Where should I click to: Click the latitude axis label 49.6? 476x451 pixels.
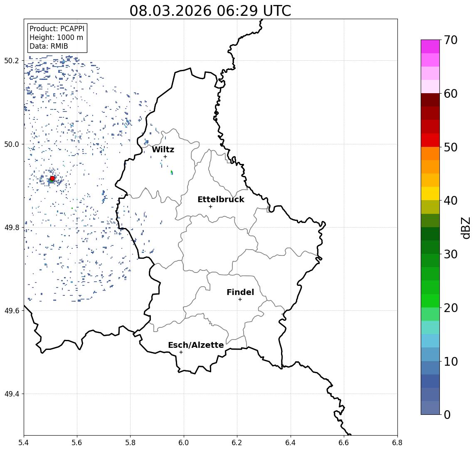(12, 311)
